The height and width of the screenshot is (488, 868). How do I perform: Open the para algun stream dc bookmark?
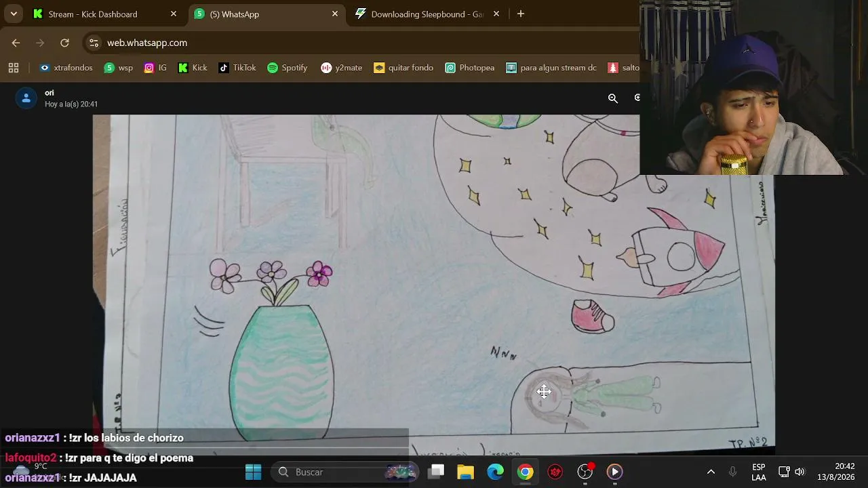[551, 68]
